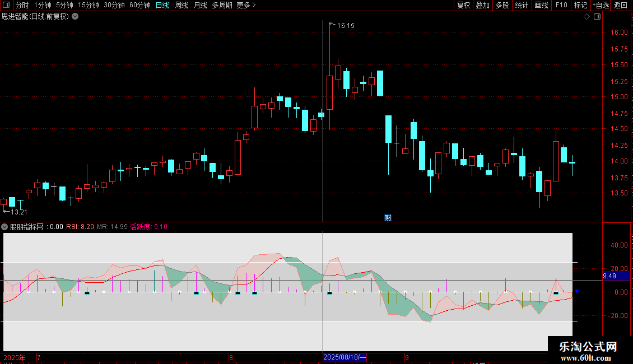The image size is (633, 364).
Task: Toggle 复权 price adjustment mode
Action: coord(463,5)
